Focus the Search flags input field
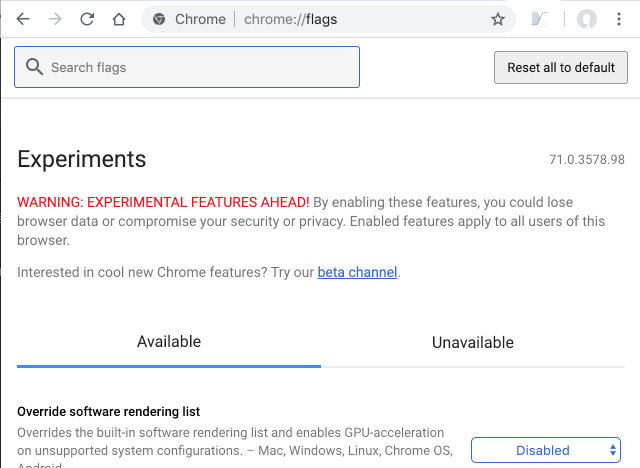 [x=187, y=67]
